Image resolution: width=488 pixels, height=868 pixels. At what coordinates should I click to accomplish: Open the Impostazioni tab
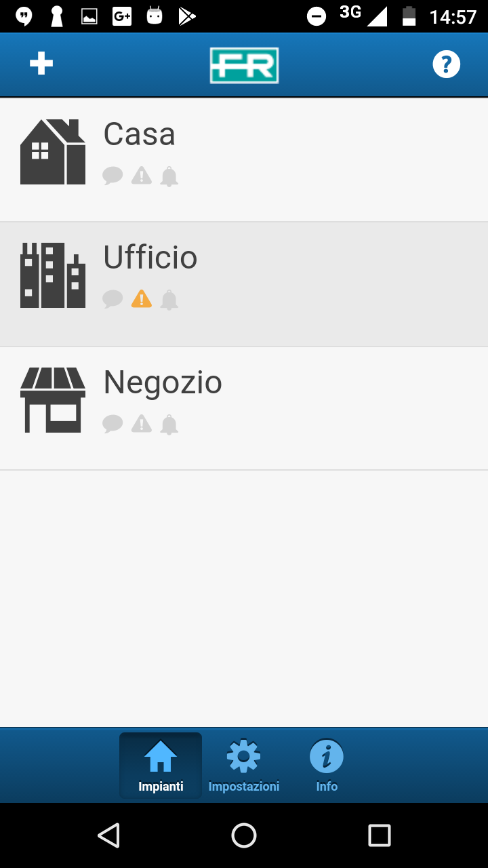[x=244, y=766]
